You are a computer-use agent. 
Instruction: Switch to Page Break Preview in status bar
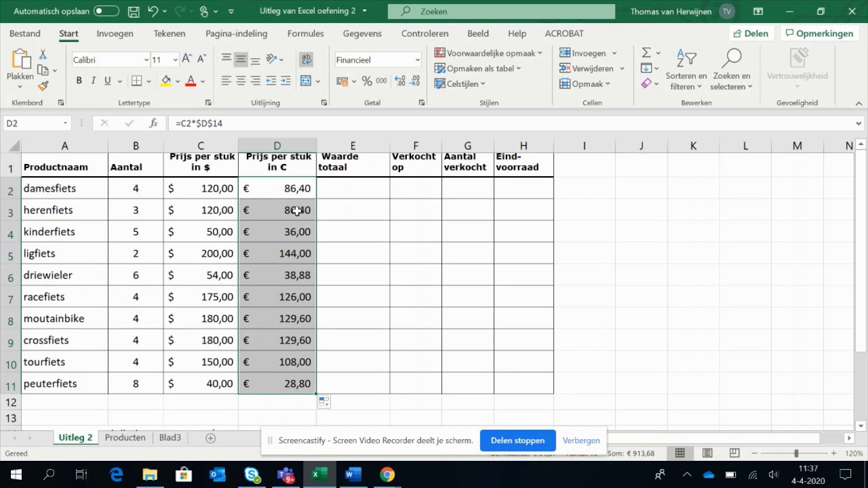click(735, 453)
